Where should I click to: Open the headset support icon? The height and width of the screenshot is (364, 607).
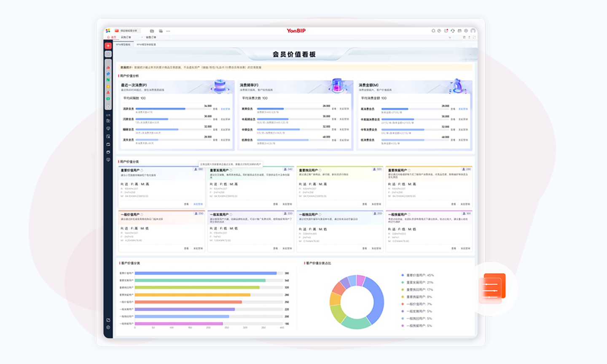[x=453, y=31]
